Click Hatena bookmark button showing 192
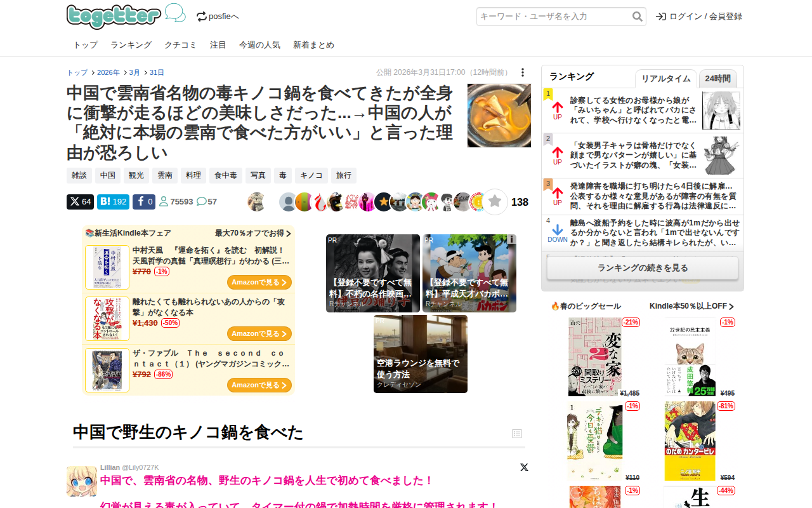Viewport: 812px width, 508px height. [114, 202]
